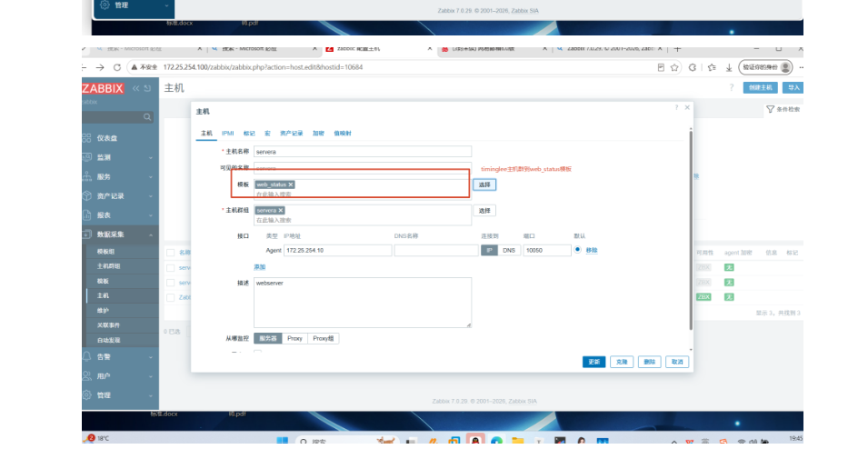Viewport: 868px width, 459px height.
Task: Expand the 报表 sidebar menu
Action: 120,215
